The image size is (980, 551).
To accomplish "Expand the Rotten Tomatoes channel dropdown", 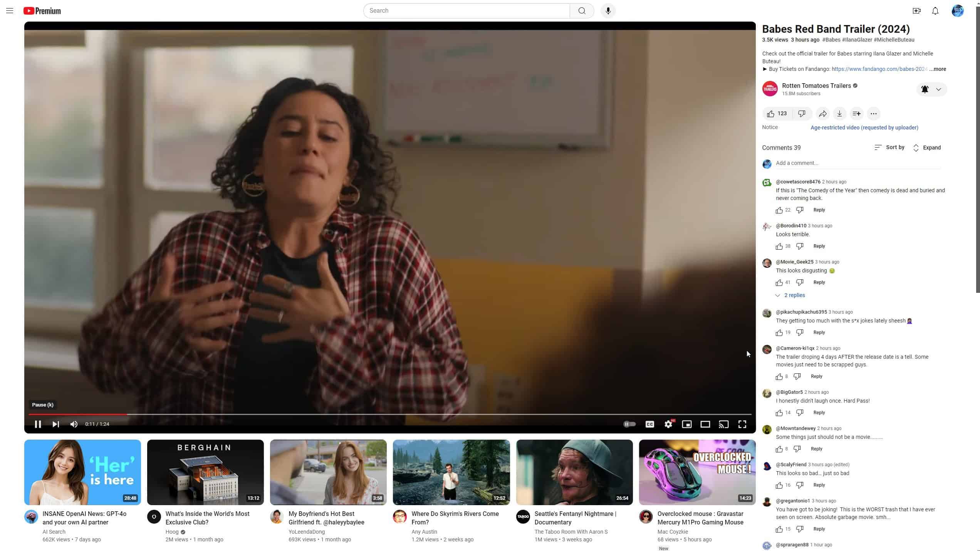I will [x=939, y=88].
